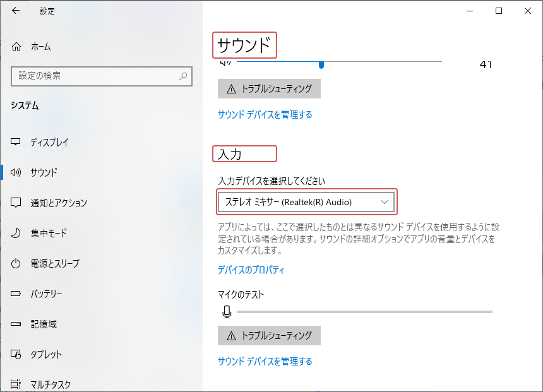Open the lower Manage Sound Devices link
Image resolution: width=543 pixels, height=392 pixels.
[265, 361]
